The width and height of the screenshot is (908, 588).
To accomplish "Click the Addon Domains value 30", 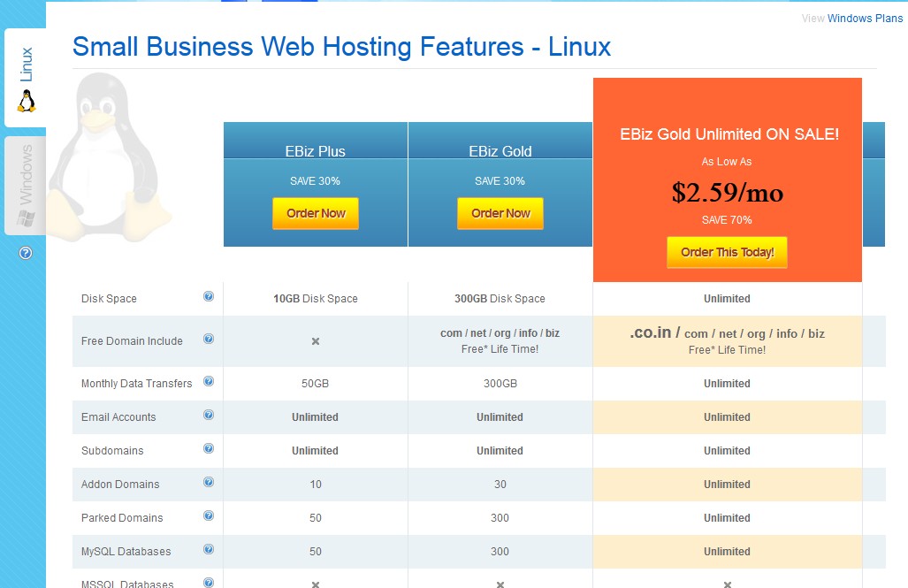I will (500, 485).
